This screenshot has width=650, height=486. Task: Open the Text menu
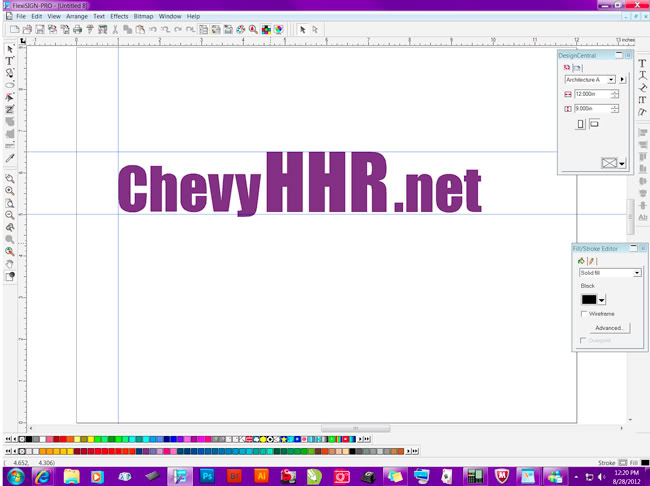coord(99,16)
